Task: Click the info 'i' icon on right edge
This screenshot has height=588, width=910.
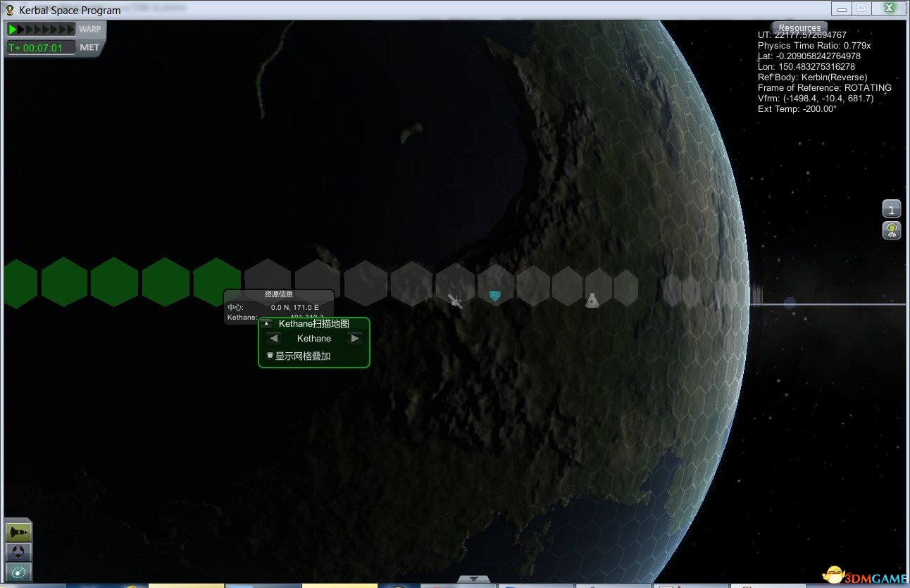Action: 892,208
